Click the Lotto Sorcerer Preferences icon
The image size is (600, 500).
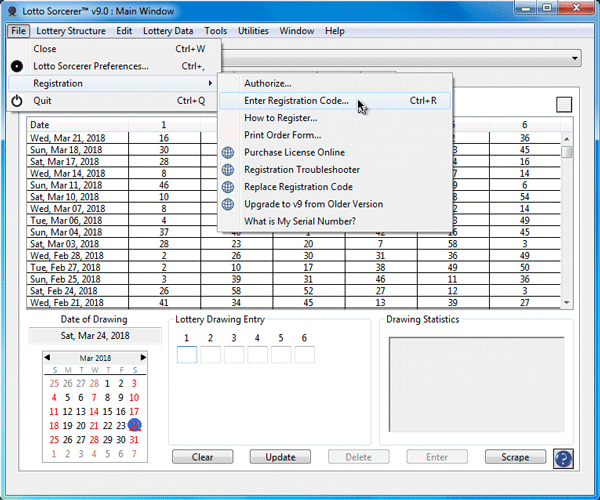coord(17,66)
